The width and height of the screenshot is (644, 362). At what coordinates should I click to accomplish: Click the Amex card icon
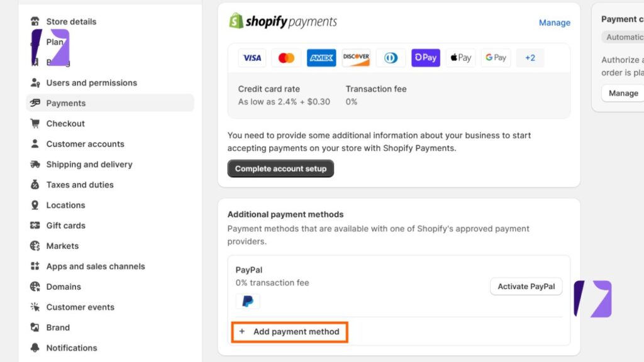321,57
